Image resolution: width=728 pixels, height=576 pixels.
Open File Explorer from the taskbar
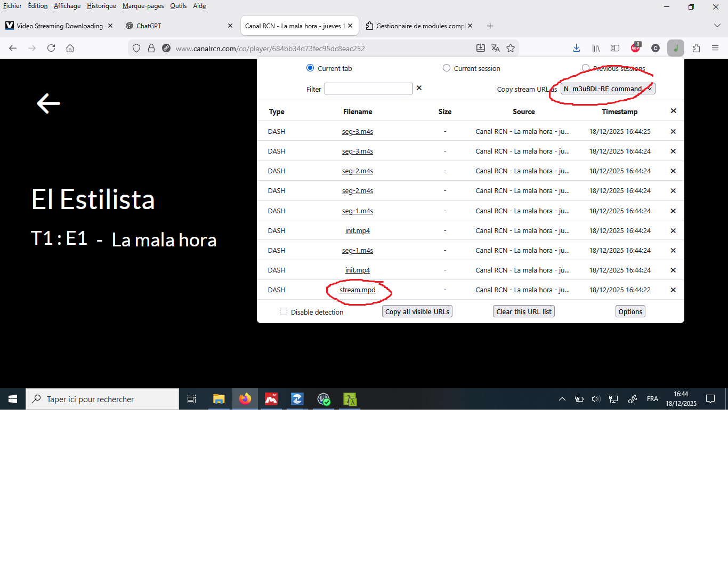(x=219, y=399)
